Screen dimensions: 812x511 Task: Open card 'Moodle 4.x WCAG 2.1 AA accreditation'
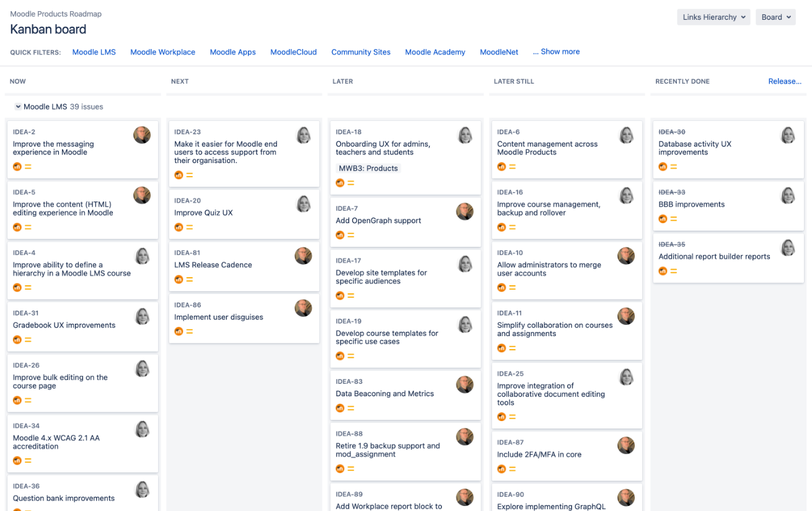tap(83, 443)
